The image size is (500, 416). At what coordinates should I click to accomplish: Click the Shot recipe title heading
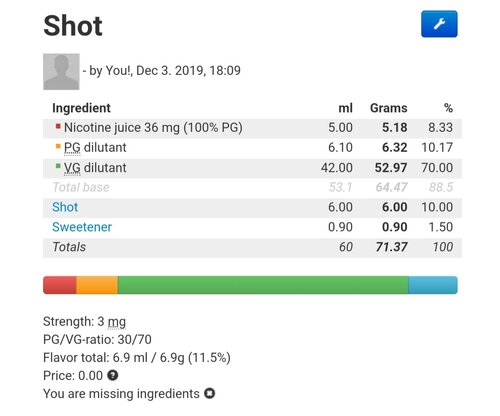click(x=73, y=26)
